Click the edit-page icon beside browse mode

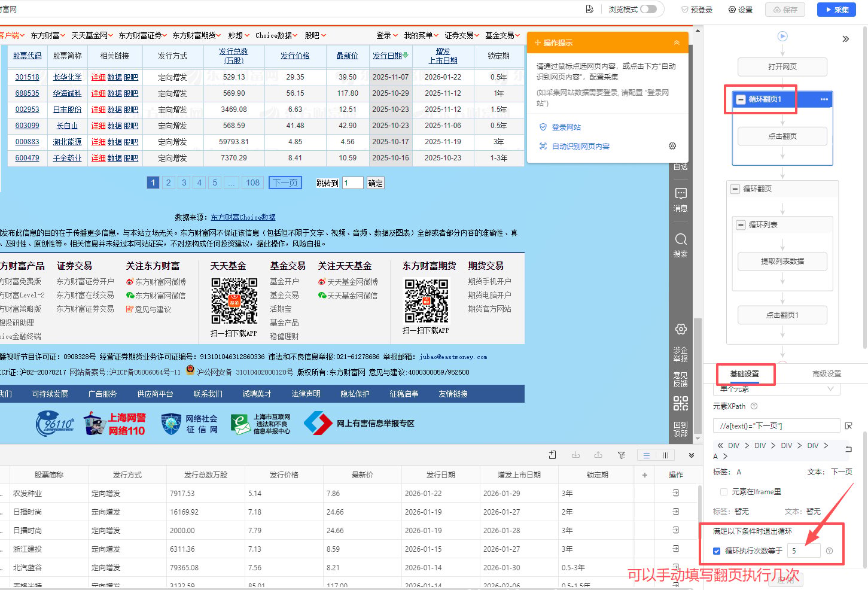589,9
